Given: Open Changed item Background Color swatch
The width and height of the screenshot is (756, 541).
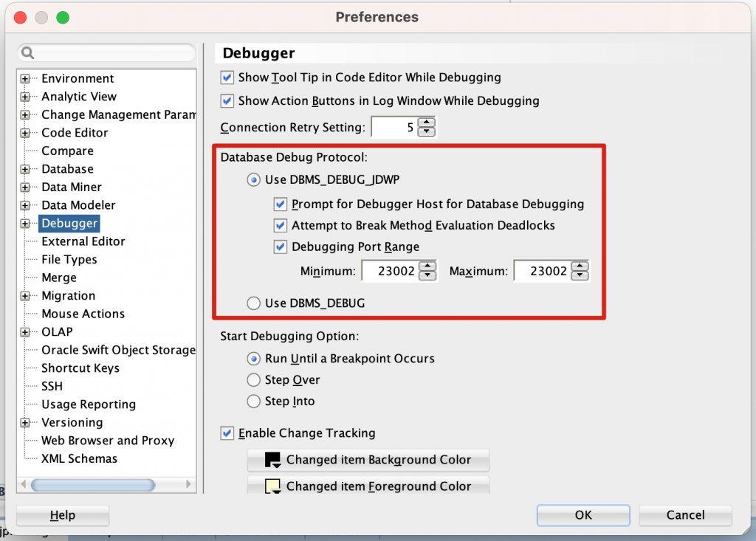Looking at the screenshot, I should coord(272,460).
